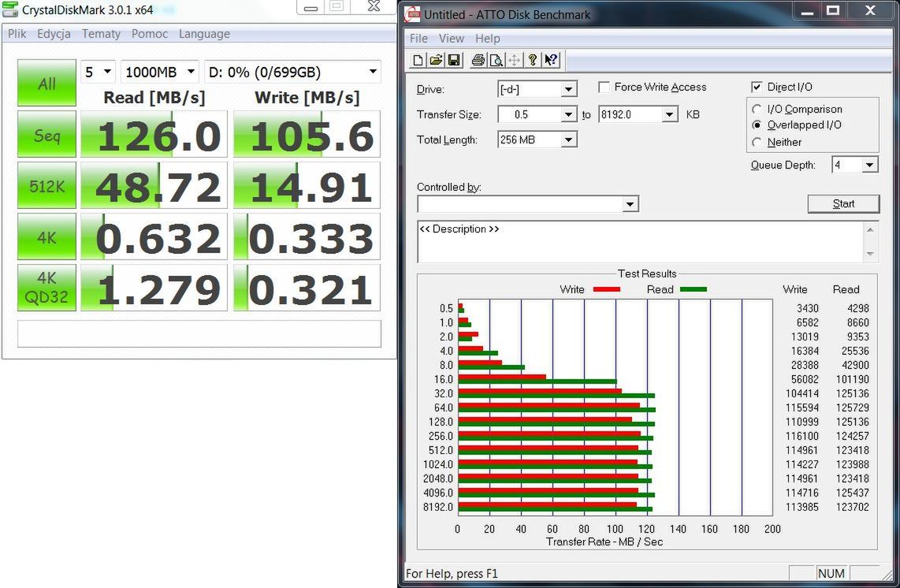The height and width of the screenshot is (588, 900).
Task: Run the 512K test button
Action: tap(46, 185)
